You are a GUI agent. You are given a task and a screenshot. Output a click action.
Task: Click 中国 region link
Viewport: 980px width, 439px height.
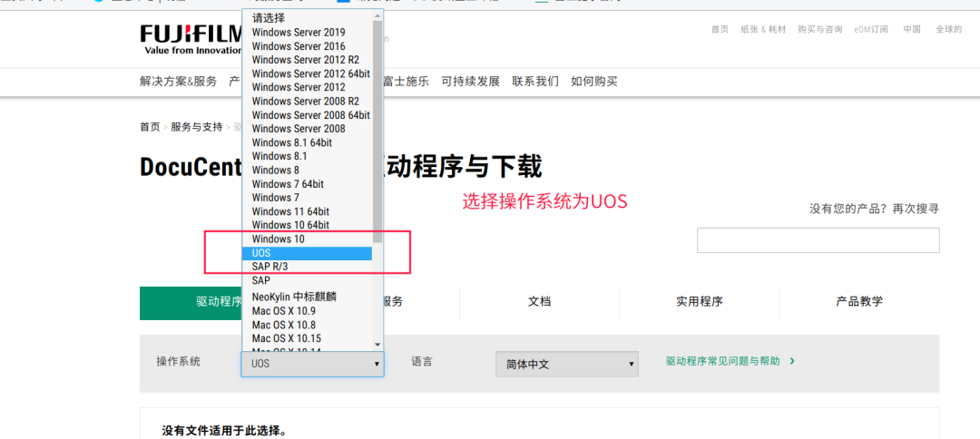tap(912, 29)
